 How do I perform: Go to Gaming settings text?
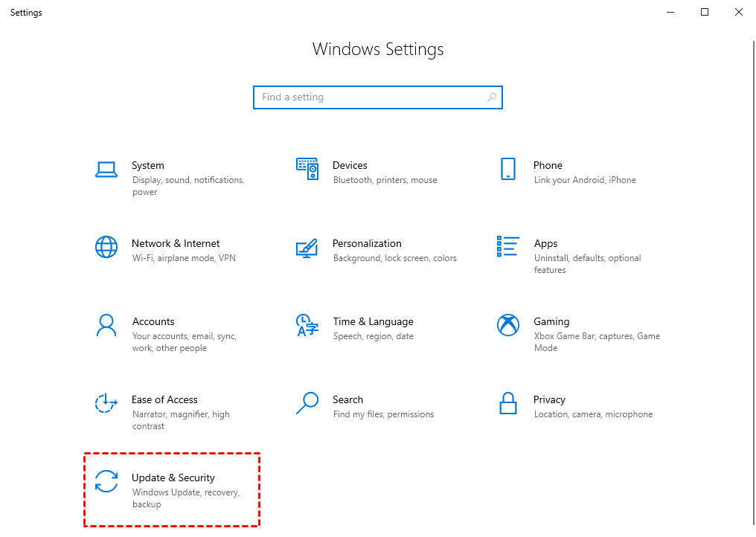point(551,321)
